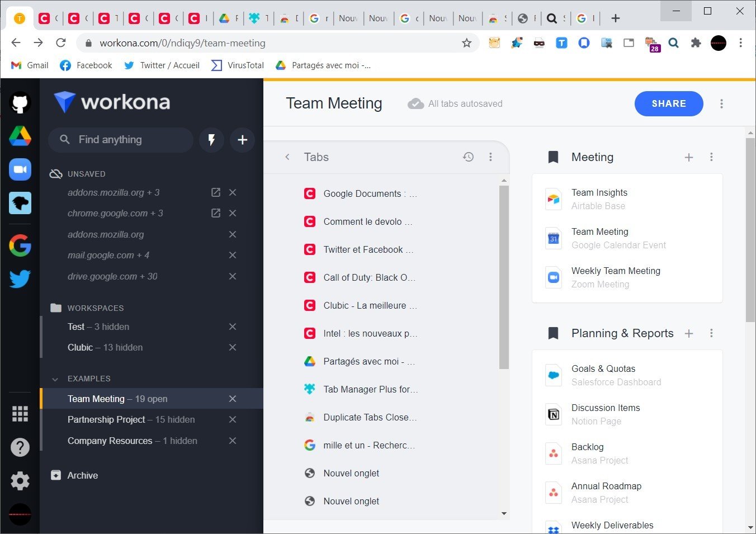Image resolution: width=756 pixels, height=534 pixels.
Task: Open the quick-launch lightning icon
Action: (x=211, y=140)
